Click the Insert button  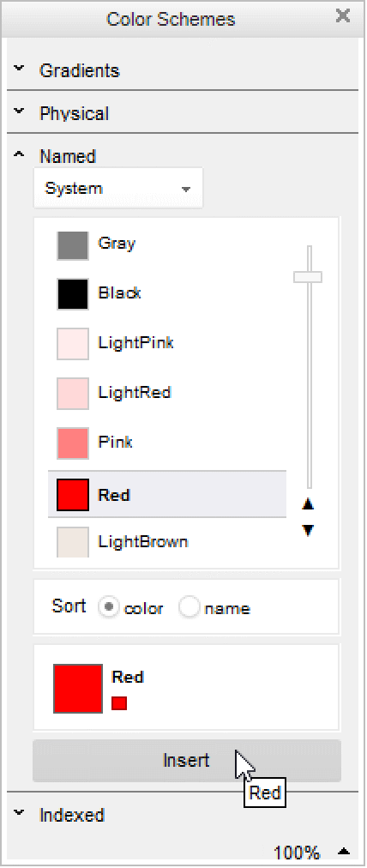(187, 761)
